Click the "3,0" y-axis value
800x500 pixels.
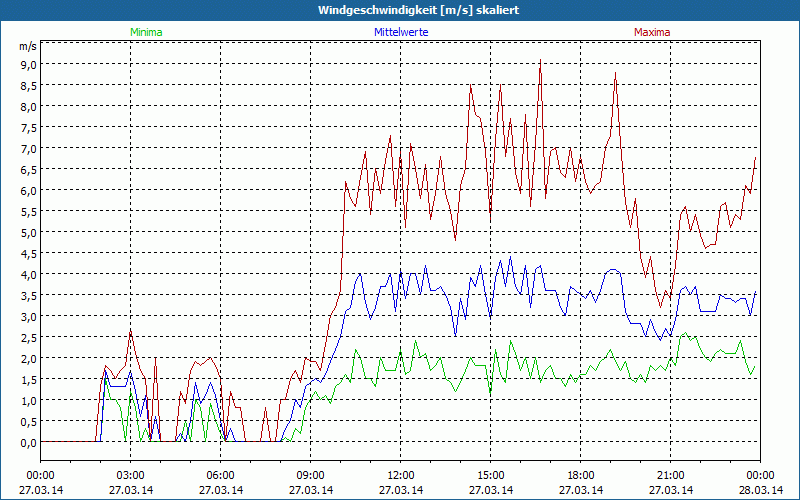[x=29, y=317]
